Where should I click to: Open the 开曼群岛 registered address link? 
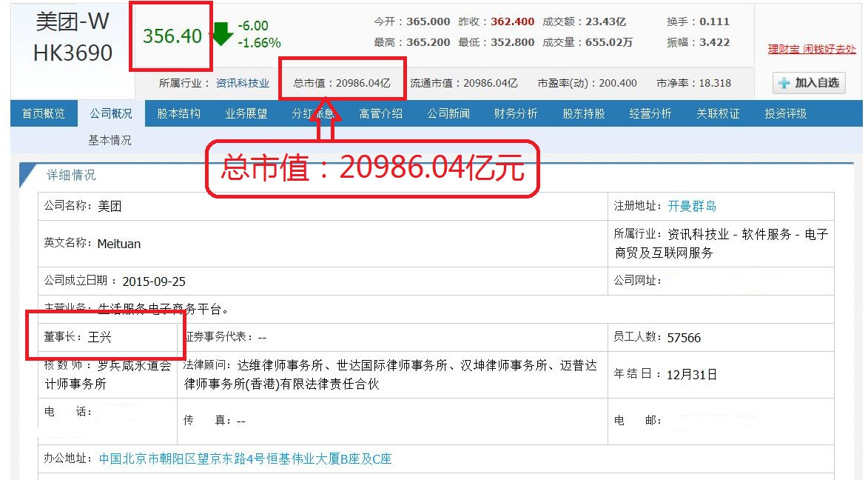pyautogui.click(x=692, y=206)
